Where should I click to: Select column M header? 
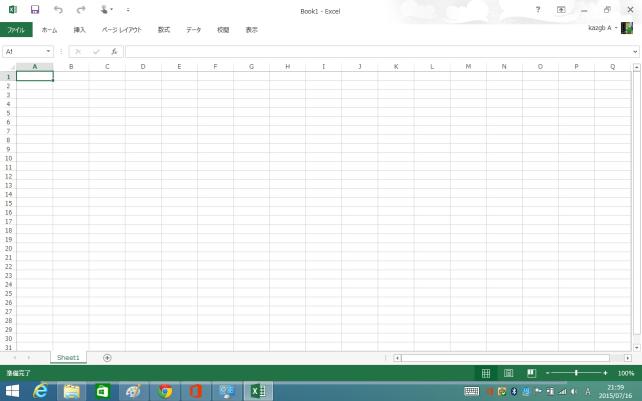(468, 66)
